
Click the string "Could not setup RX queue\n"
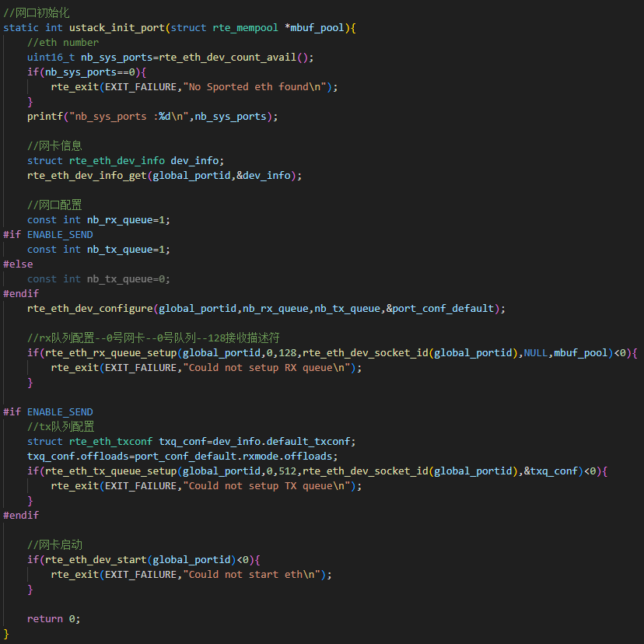266,368
